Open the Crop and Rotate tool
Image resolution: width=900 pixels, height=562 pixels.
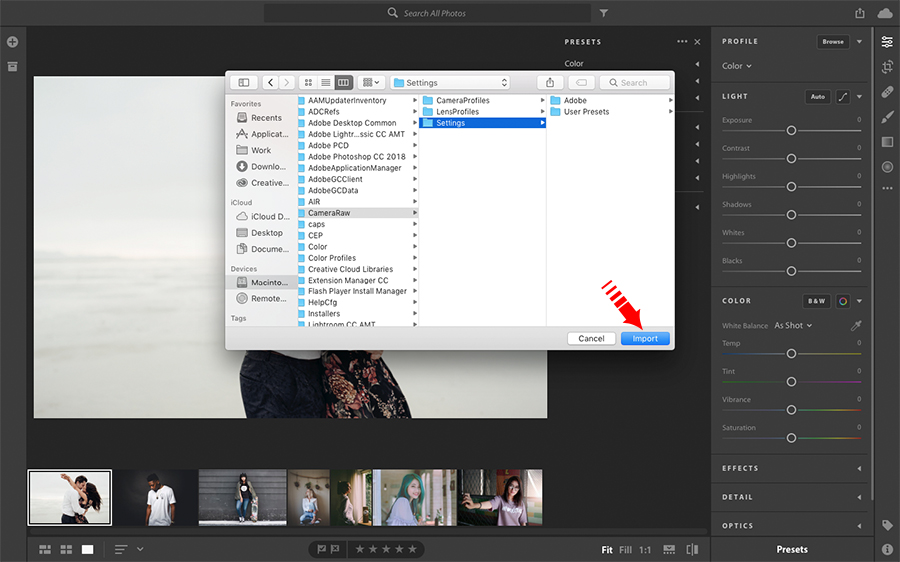(x=887, y=67)
